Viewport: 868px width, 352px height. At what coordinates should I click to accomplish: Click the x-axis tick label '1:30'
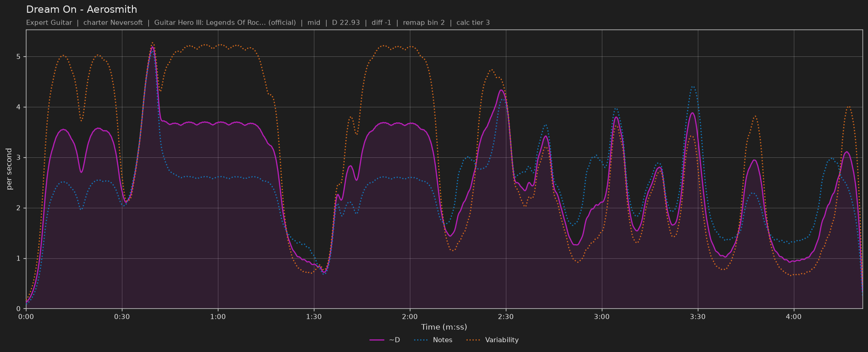[314, 317]
